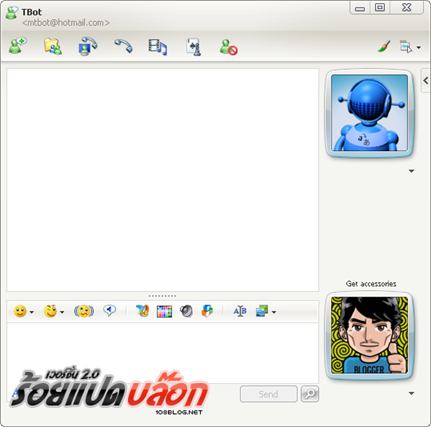431x427 pixels.
Task: Invite someone to this conversation
Action: click(18, 46)
